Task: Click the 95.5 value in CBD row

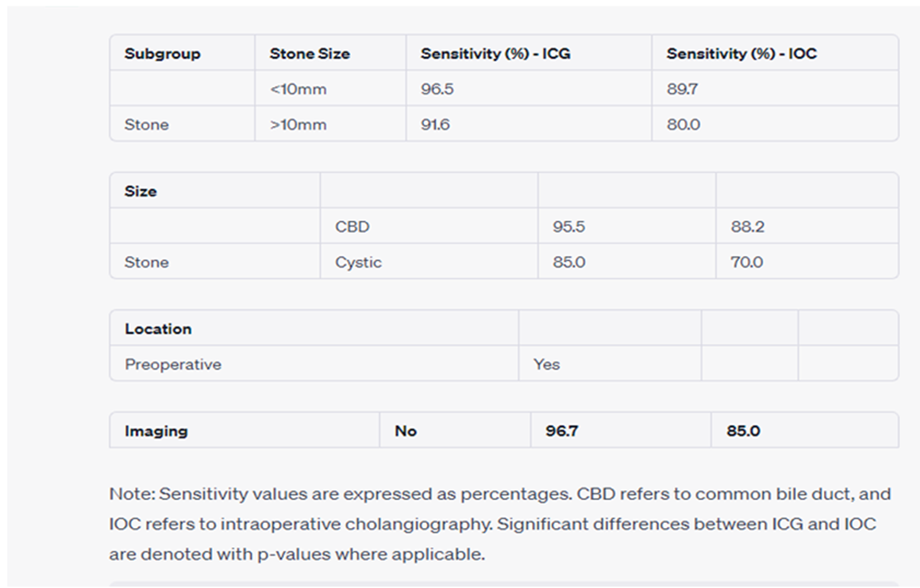Action: (568, 227)
